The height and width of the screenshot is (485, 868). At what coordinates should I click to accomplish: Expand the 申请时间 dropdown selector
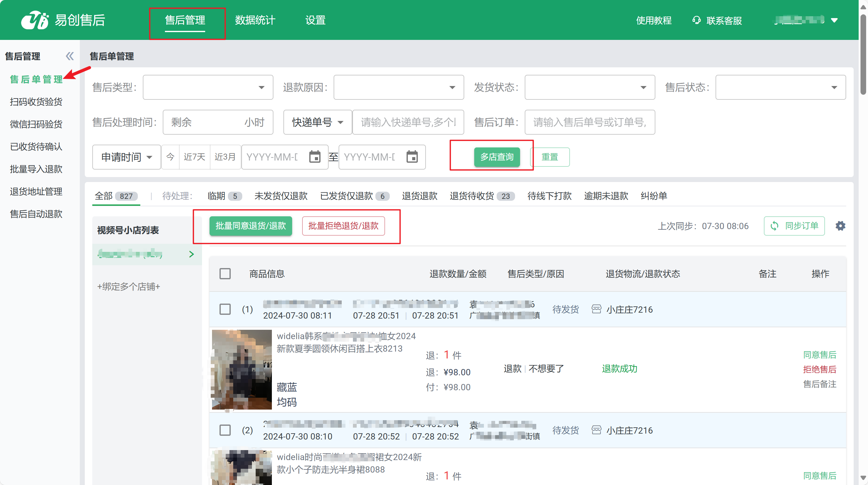[x=126, y=157]
